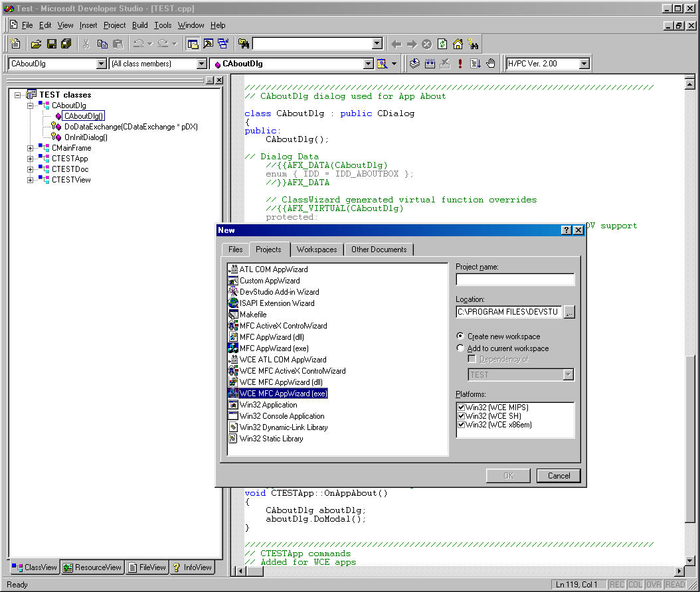The image size is (700, 592).
Task: Select DoDataExchange(CDataExchange * pDX) member
Action: (131, 127)
